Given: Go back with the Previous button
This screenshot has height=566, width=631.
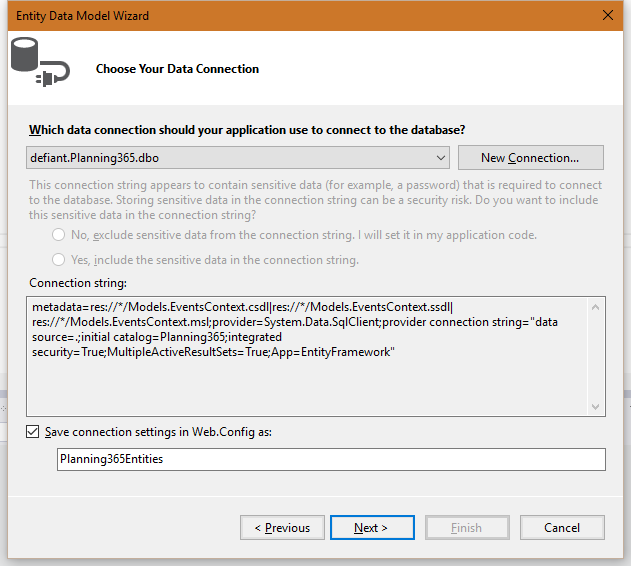Looking at the screenshot, I should click(x=282, y=528).
